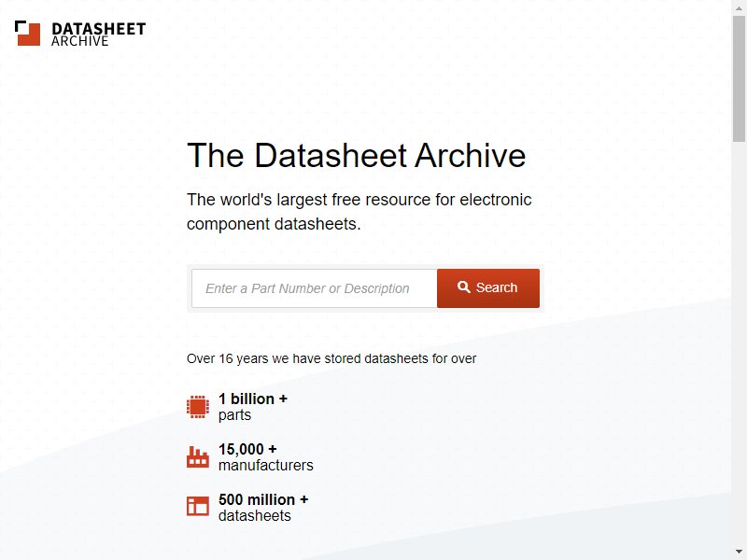Image resolution: width=747 pixels, height=560 pixels.
Task: Click the world's largest free resource subtitle
Action: (359, 212)
